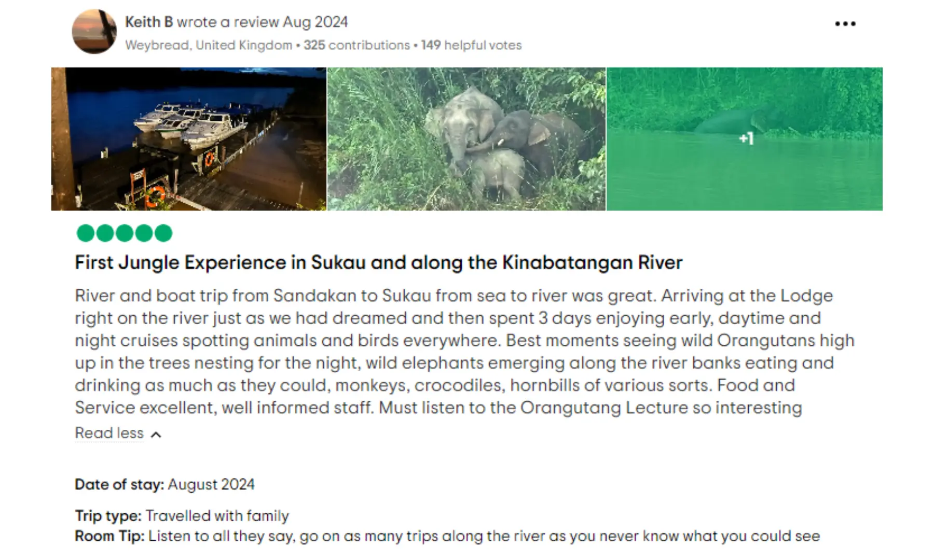
Task: Click the Aug 2024 review date
Action: pyautogui.click(x=315, y=22)
